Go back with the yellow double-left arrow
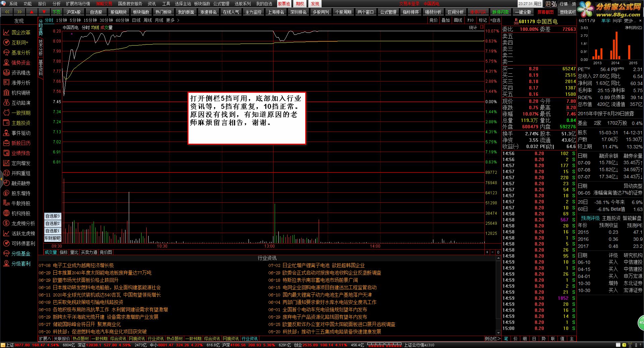644x348 pixels. (7, 12)
